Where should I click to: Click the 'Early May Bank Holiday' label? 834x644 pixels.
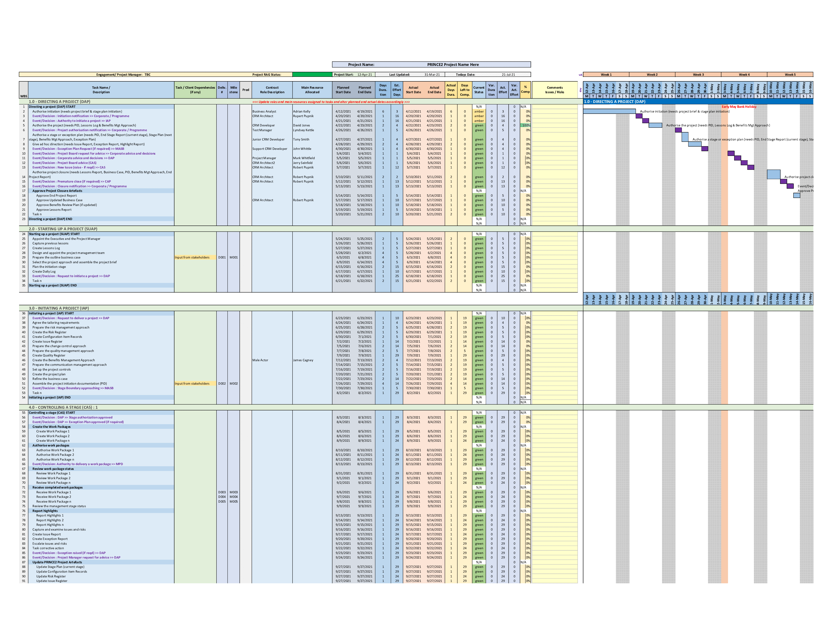pos(739,107)
